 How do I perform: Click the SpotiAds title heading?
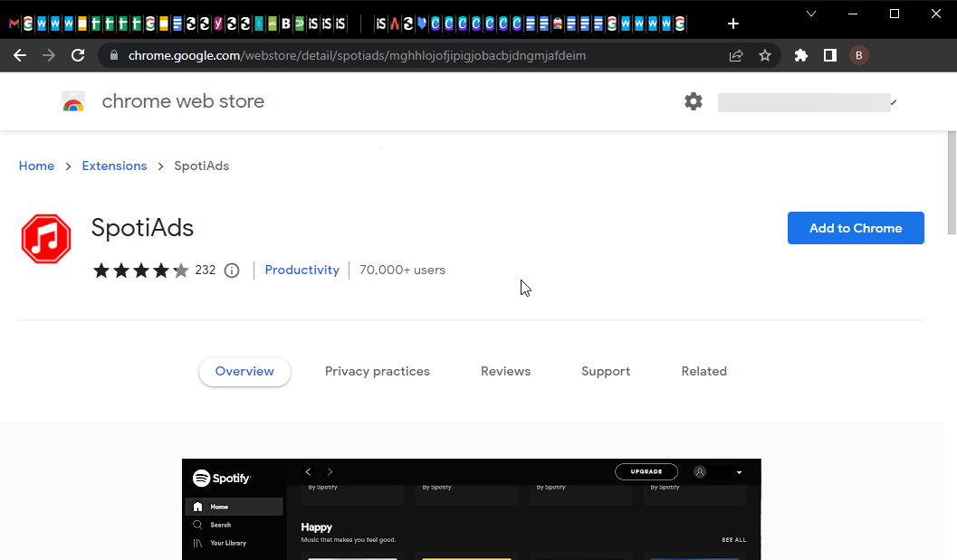pos(142,228)
